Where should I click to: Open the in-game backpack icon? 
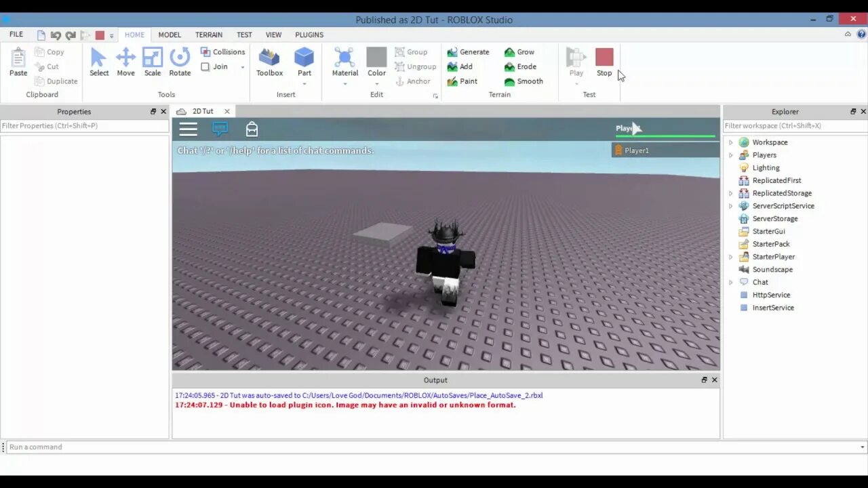pyautogui.click(x=252, y=129)
